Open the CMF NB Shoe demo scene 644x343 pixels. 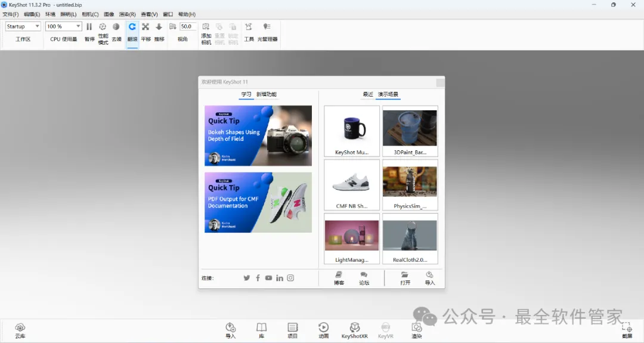pyautogui.click(x=352, y=185)
